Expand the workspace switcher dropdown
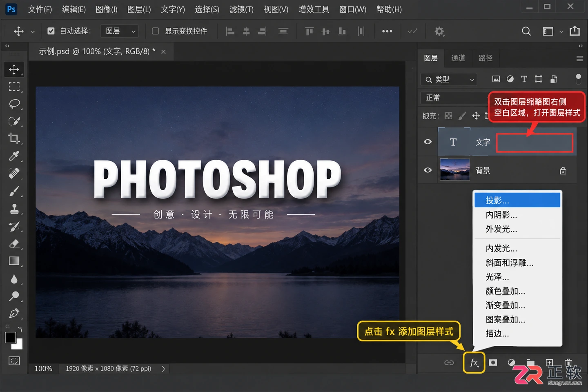This screenshot has width=588, height=392. (561, 31)
